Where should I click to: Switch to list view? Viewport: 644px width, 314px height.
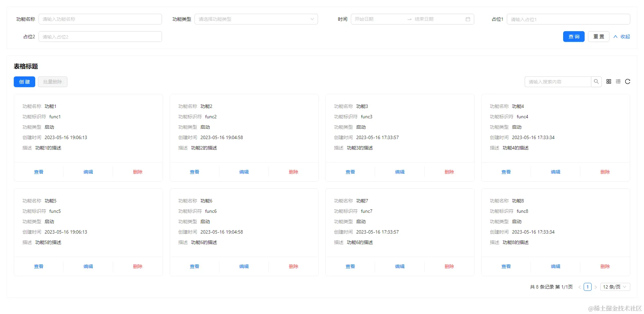click(618, 81)
